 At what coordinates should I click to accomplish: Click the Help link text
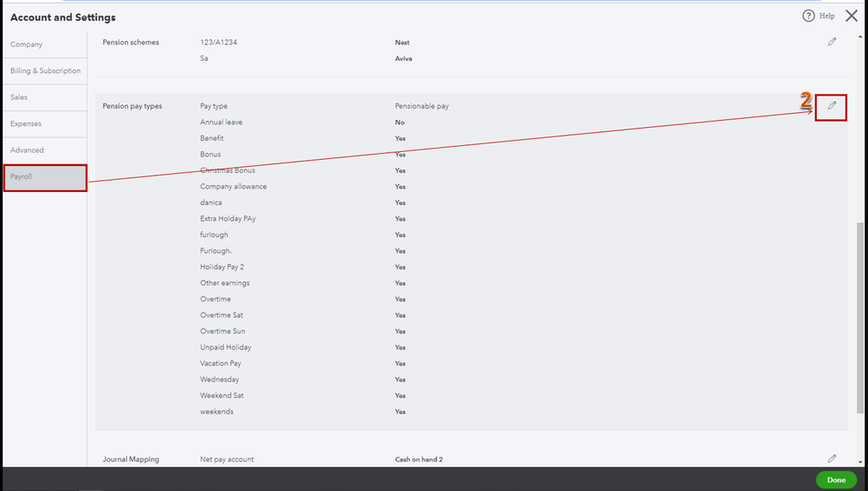coord(826,16)
